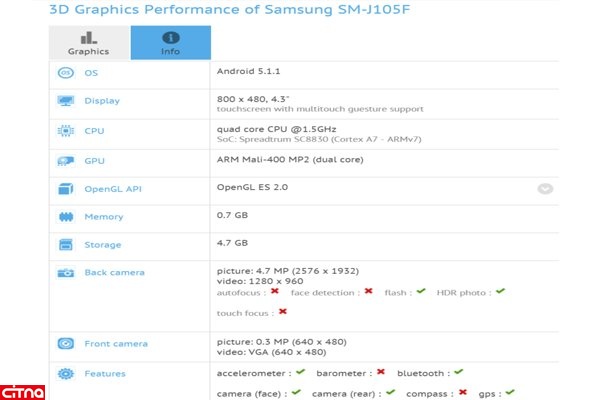Expand the OpenGL ES 2.0 details arrow
Image resolution: width=600 pixels, height=400 pixels.
pos(545,188)
